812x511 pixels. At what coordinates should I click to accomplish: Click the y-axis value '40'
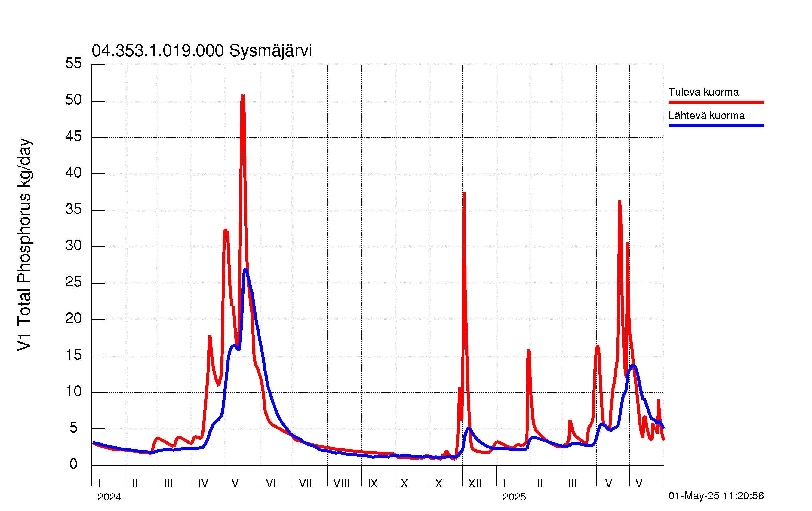pyautogui.click(x=73, y=173)
